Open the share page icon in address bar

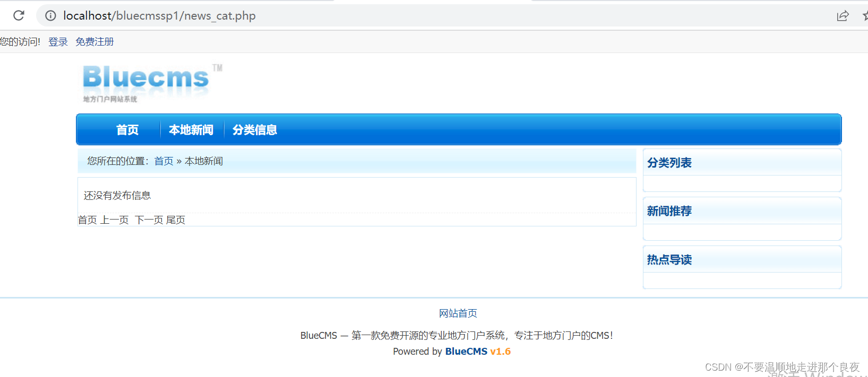[843, 16]
